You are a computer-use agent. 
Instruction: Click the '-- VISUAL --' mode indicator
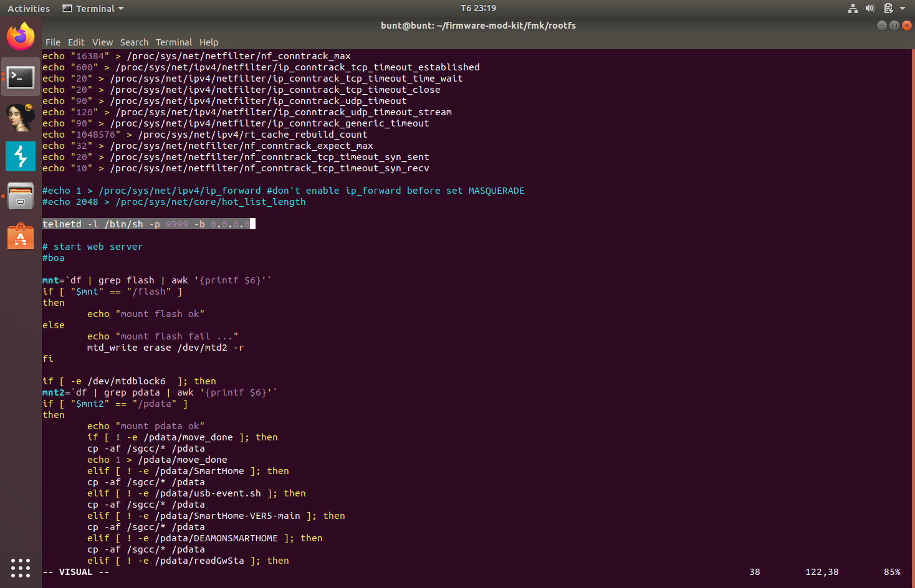[x=76, y=572]
